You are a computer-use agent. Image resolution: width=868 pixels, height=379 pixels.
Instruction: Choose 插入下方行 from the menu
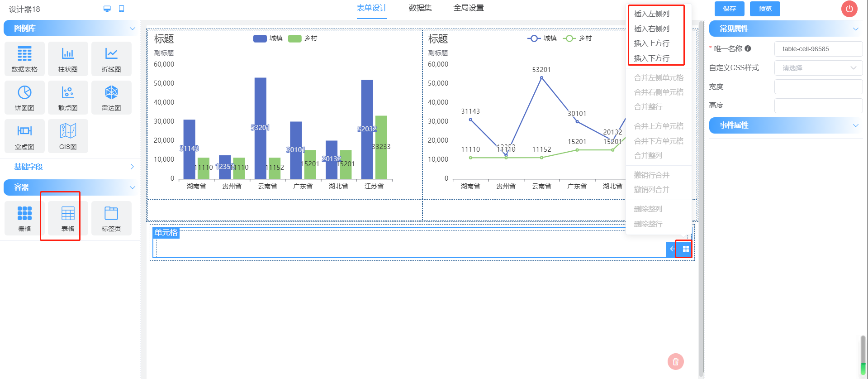(x=652, y=58)
